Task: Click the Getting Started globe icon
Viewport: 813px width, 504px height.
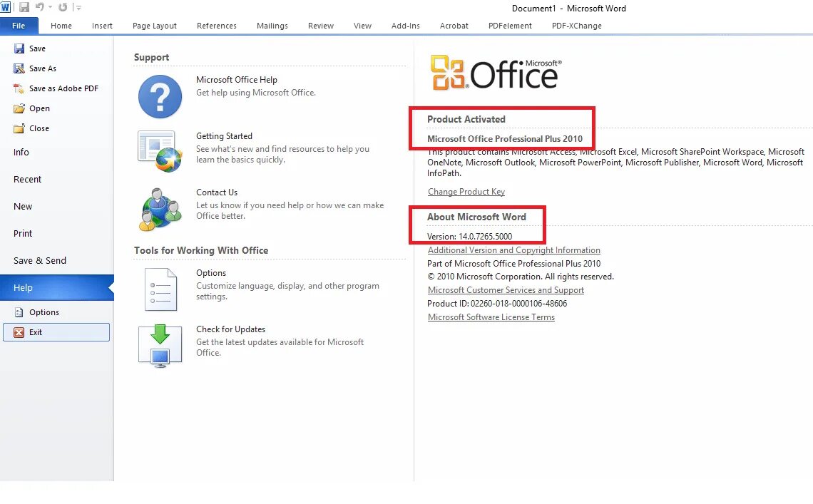Action: [160, 151]
